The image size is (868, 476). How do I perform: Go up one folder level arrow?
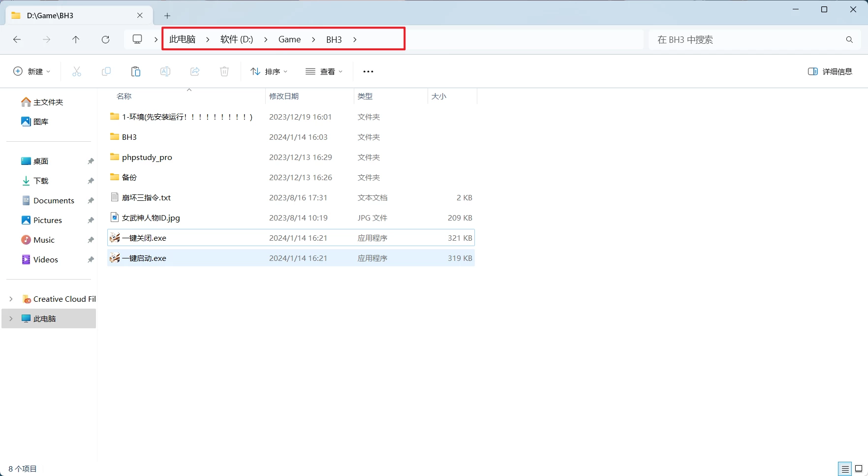[x=76, y=39]
